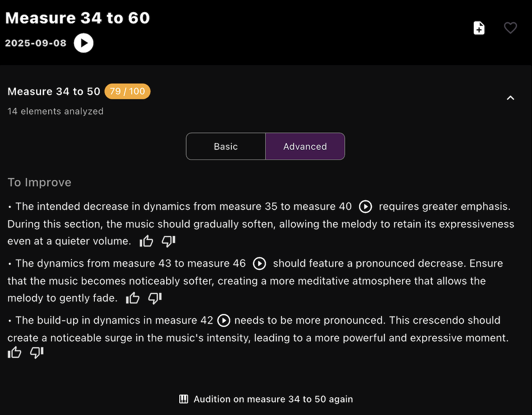This screenshot has height=415, width=532.
Task: Thumbs up the measure 35–40 feedback
Action: (x=146, y=241)
